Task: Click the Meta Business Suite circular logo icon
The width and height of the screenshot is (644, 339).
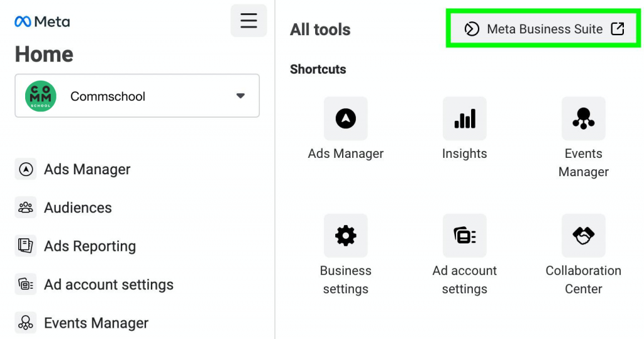Action: (472, 29)
